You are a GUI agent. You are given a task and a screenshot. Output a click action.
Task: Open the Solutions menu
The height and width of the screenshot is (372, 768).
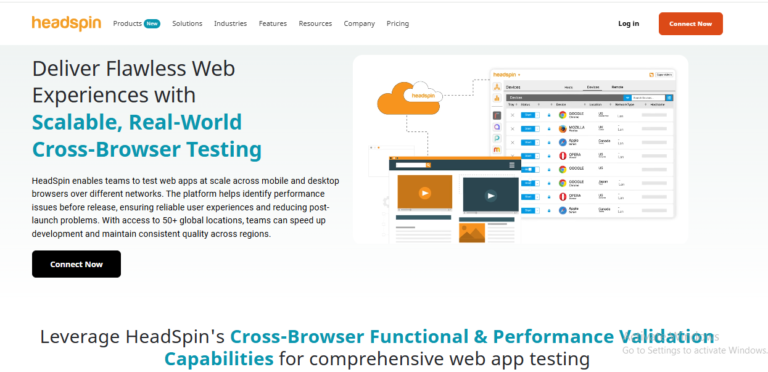tap(187, 23)
